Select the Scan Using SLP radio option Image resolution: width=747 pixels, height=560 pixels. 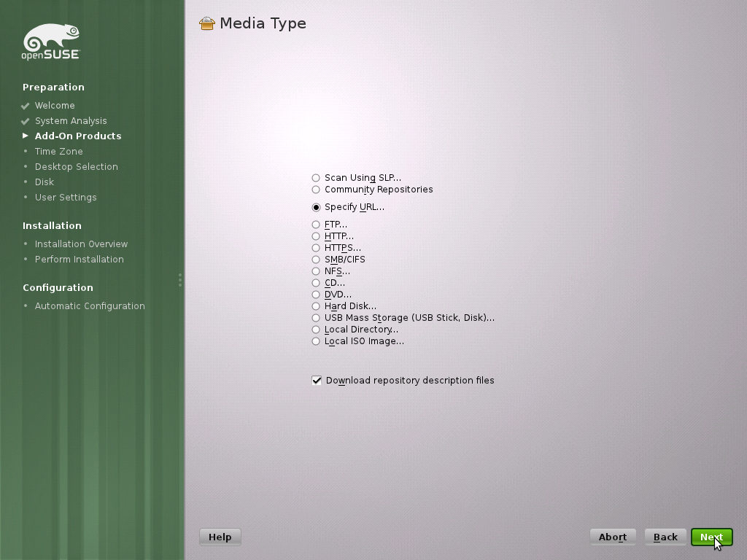(x=316, y=178)
